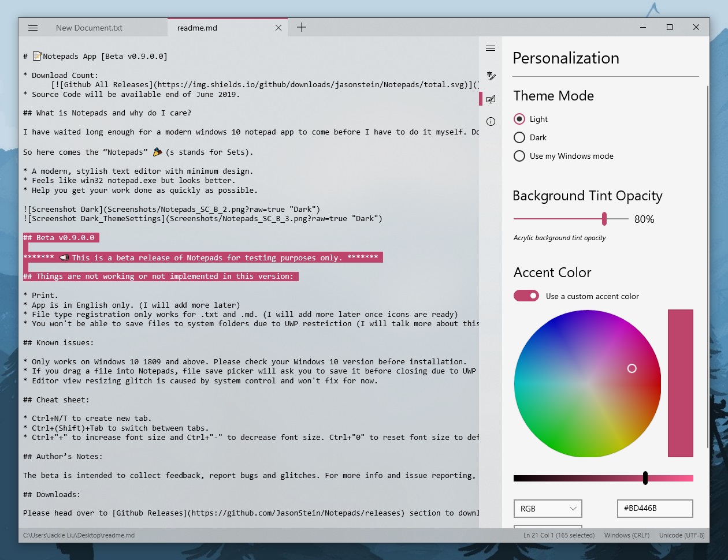The width and height of the screenshot is (728, 560).
Task: Expand the settings navigation hamburger menu
Action: (491, 48)
